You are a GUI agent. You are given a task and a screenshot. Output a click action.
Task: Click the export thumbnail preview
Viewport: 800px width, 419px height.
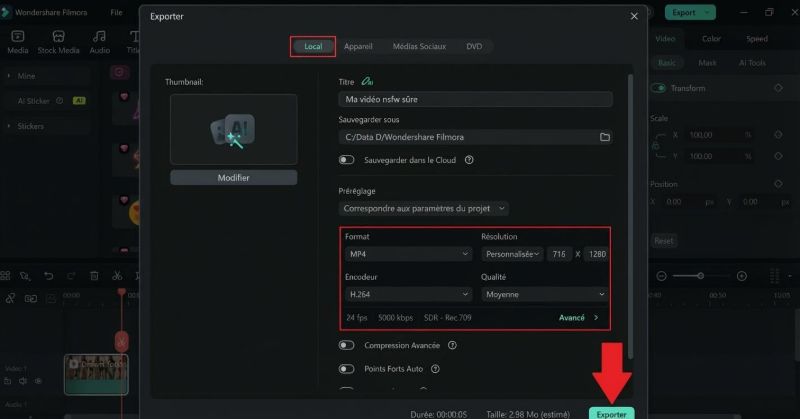pos(234,129)
